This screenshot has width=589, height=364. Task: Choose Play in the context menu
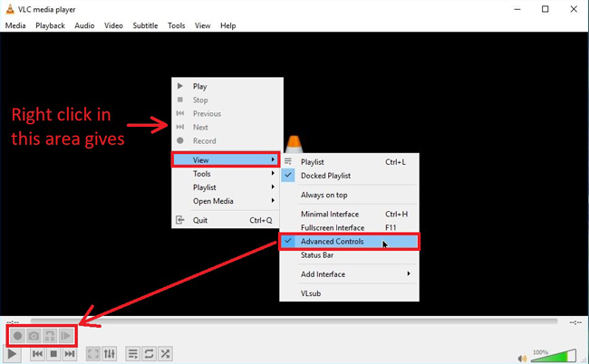pyautogui.click(x=227, y=86)
